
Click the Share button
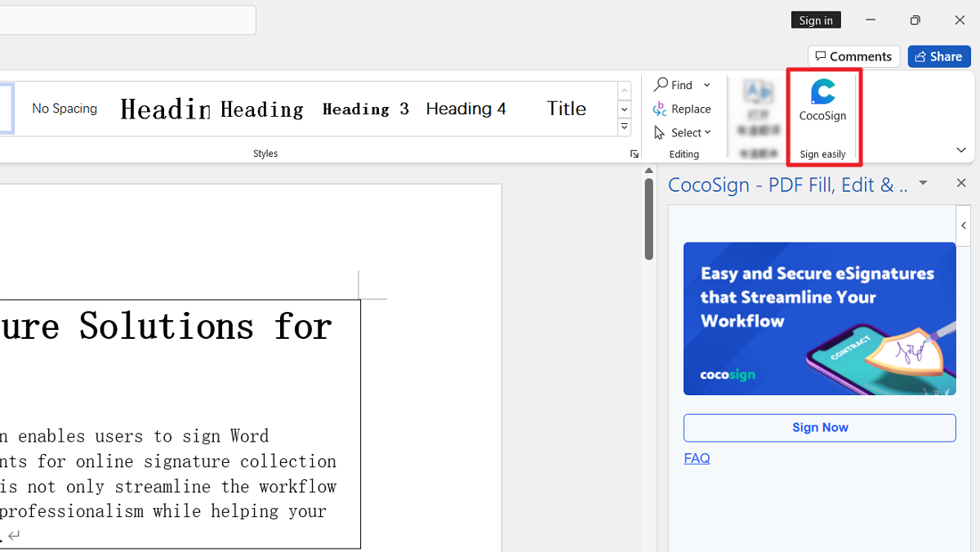[x=939, y=56]
